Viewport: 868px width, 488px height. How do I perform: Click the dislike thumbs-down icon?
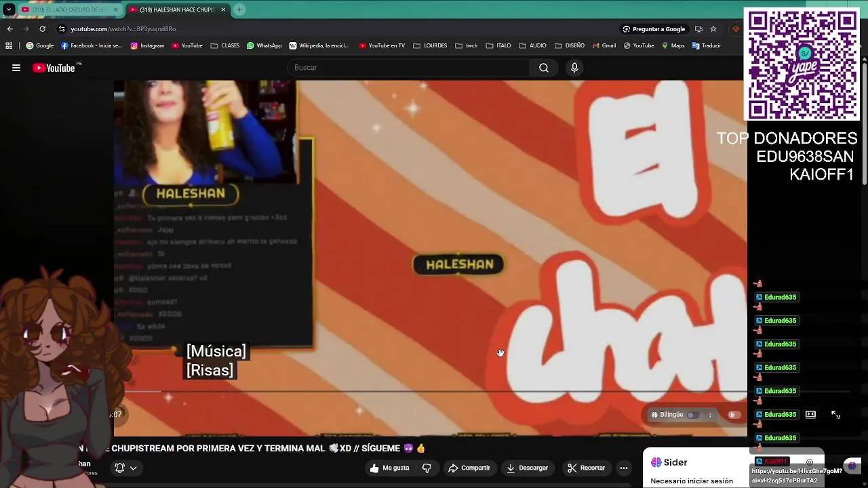click(x=427, y=468)
